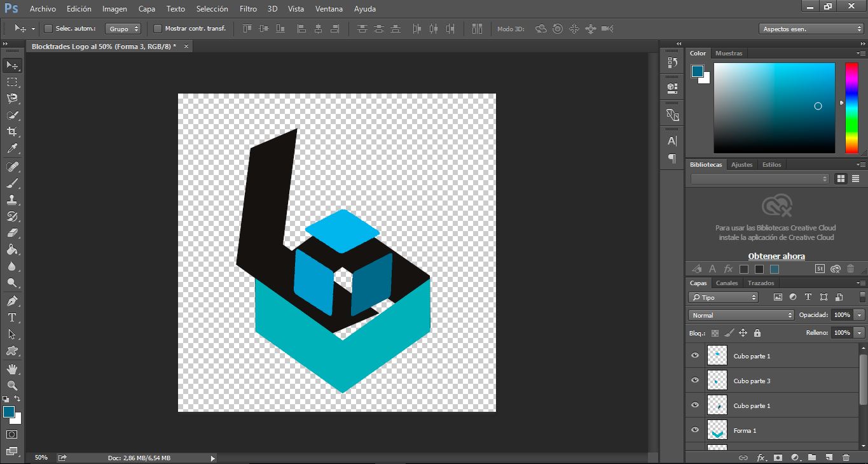
Task: Toggle lock image pixels brush icon
Action: click(729, 333)
